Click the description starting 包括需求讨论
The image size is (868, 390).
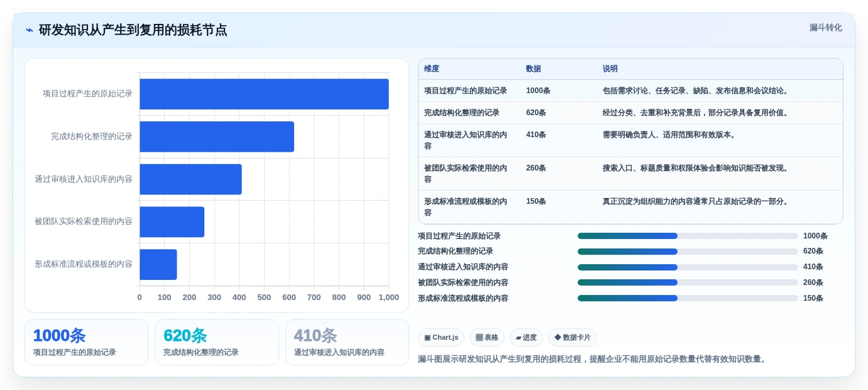point(696,91)
